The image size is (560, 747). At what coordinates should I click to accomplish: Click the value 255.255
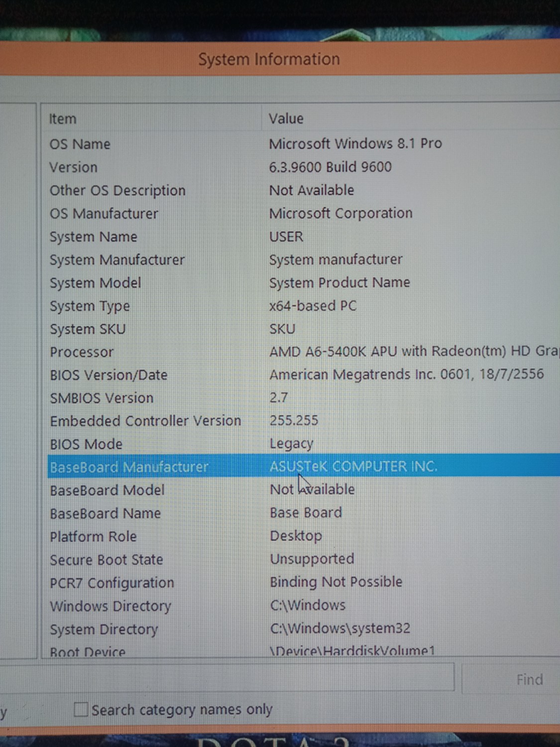(294, 420)
